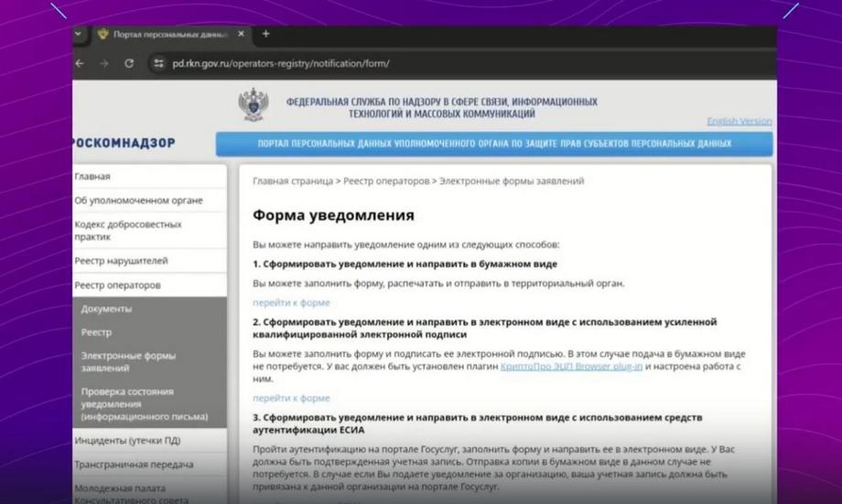Click the browser back arrow
Screen dimensions: 842x504
point(80,63)
